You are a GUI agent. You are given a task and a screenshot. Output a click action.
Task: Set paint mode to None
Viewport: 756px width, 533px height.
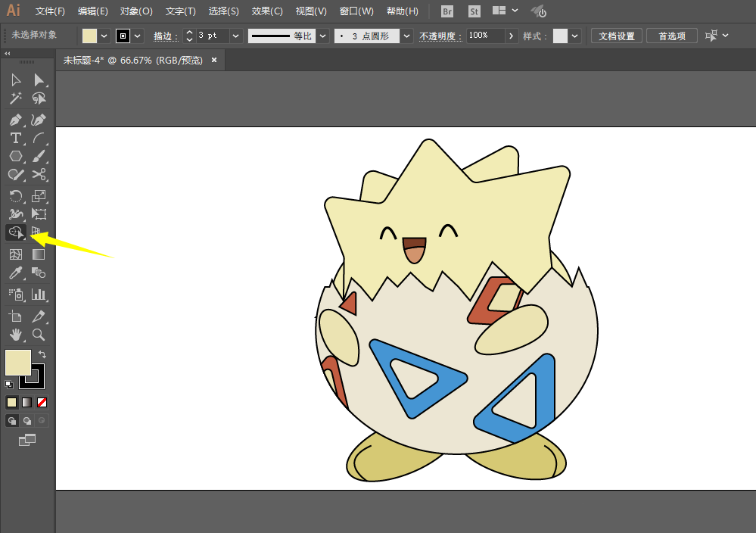coord(42,402)
